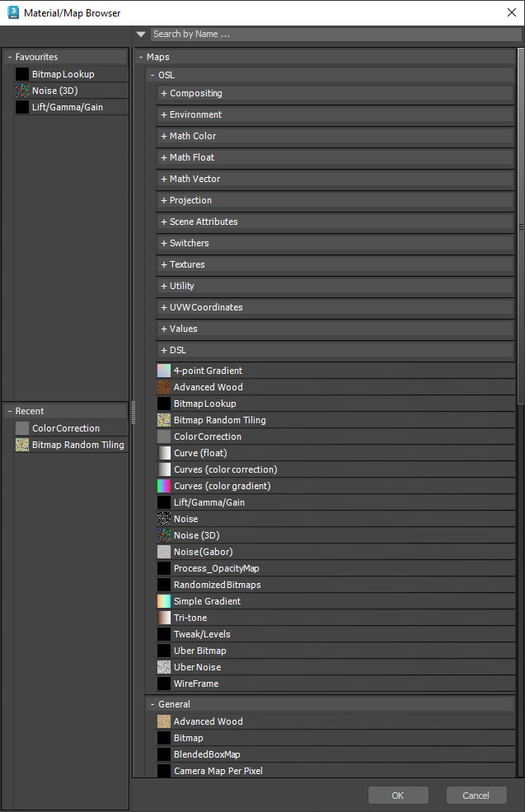Image resolution: width=525 pixels, height=812 pixels.
Task: Click the Camera Map Per Pixel icon
Action: point(164,771)
